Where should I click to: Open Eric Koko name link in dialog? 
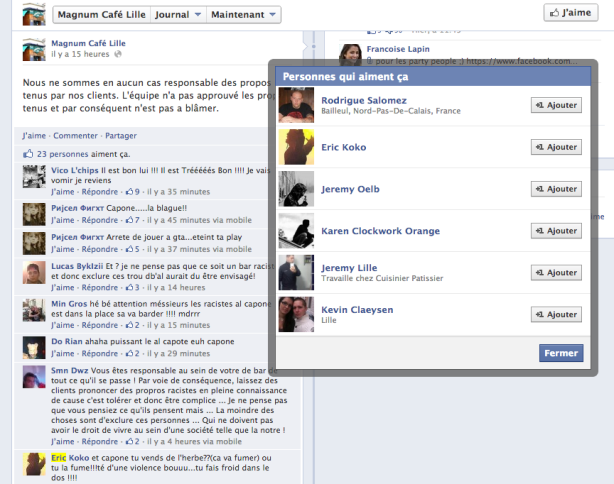click(343, 147)
